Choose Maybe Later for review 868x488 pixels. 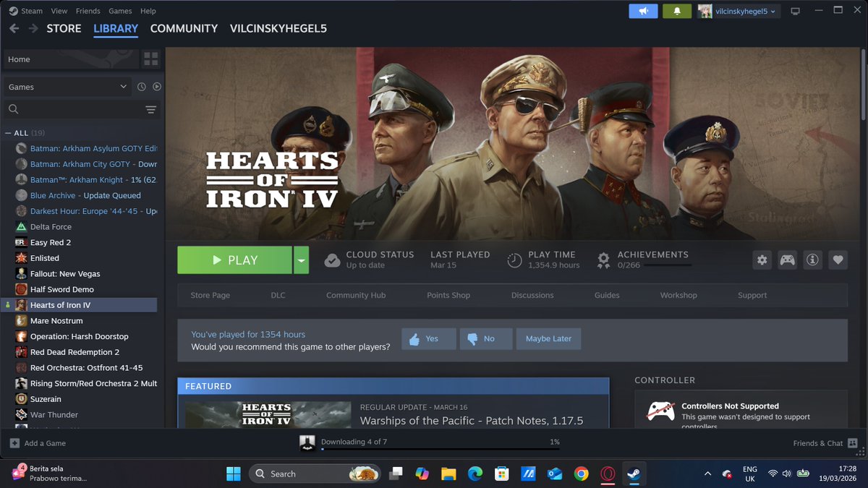[548, 338]
